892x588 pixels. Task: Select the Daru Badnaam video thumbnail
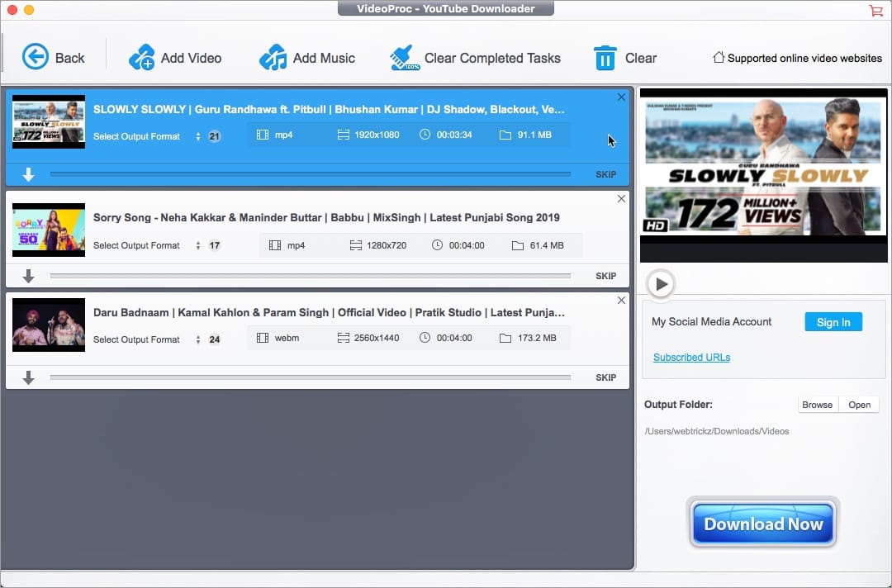(x=49, y=325)
